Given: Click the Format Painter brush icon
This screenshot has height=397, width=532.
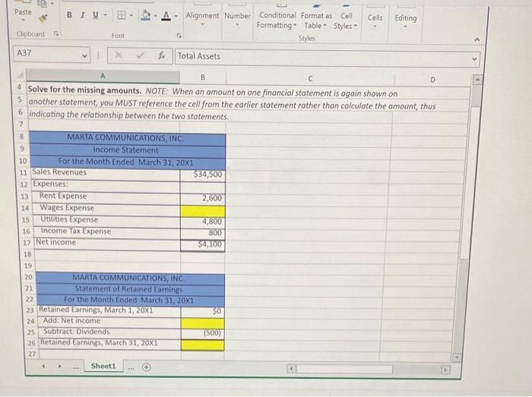Looking at the screenshot, I should (x=43, y=18).
